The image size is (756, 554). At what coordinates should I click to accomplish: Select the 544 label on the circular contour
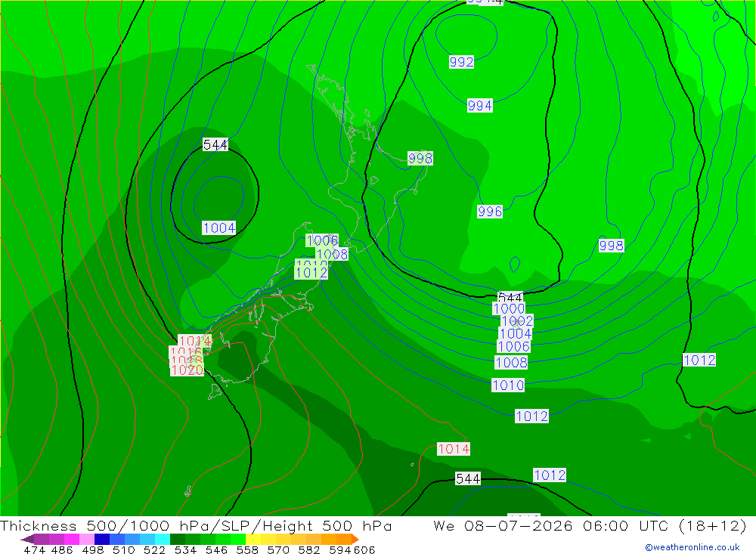click(x=215, y=144)
